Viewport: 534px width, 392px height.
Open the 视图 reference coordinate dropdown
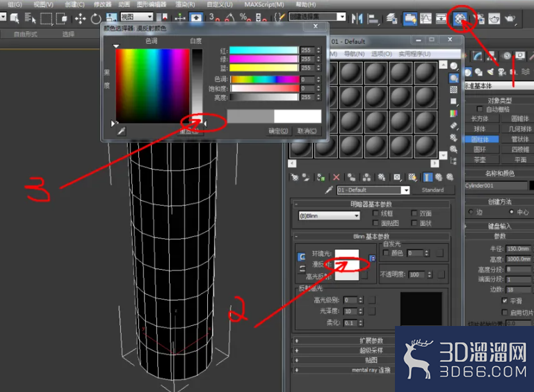pyautogui.click(x=137, y=17)
